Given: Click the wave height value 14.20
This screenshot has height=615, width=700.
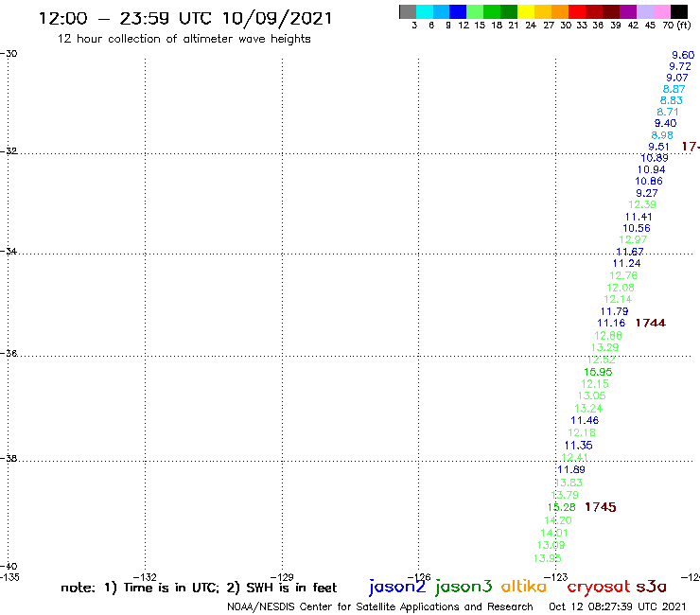Looking at the screenshot, I should tap(558, 520).
